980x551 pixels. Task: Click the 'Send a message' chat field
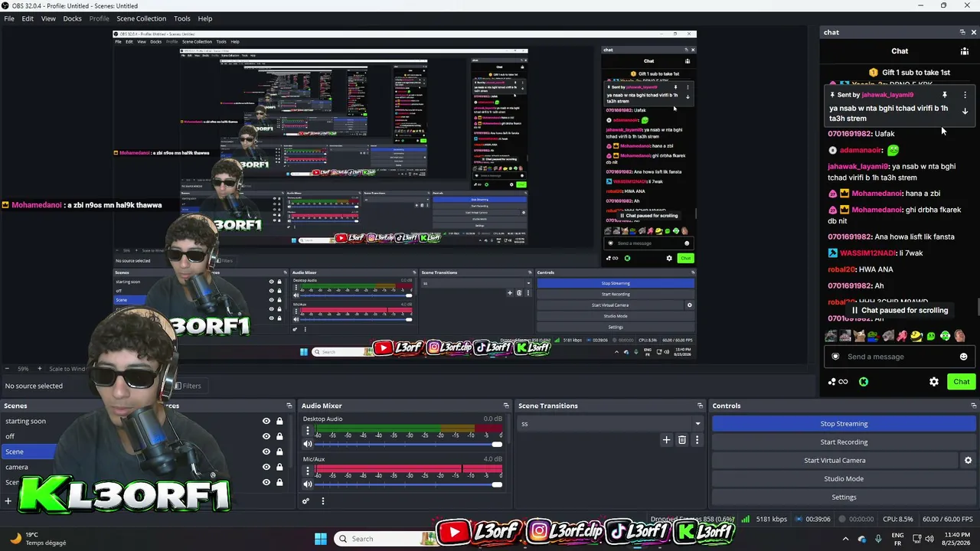(x=898, y=357)
